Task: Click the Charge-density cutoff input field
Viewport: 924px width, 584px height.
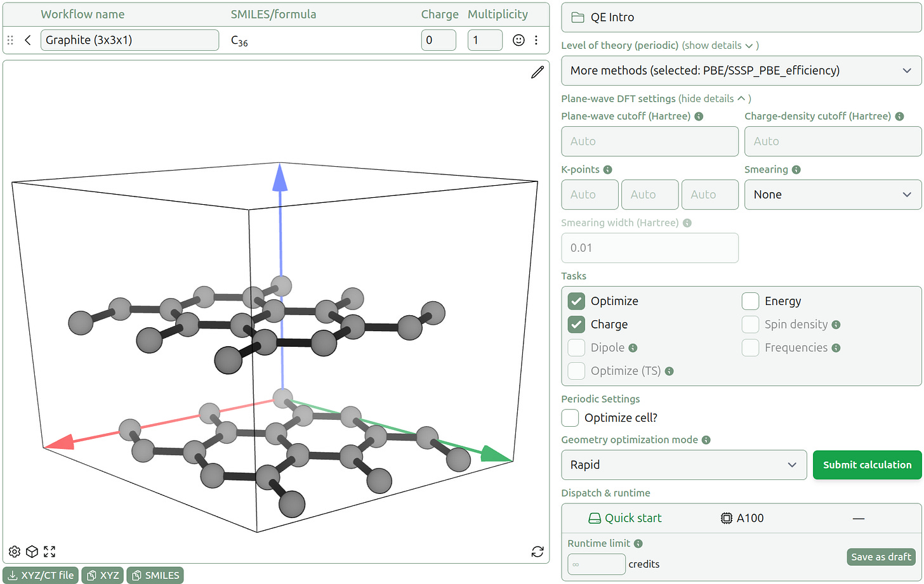Action: tap(833, 141)
